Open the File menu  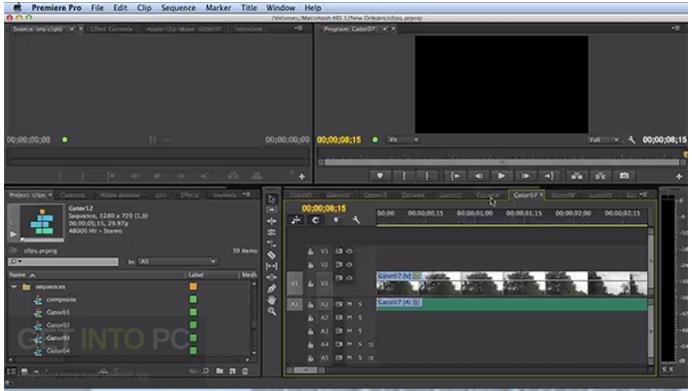pos(97,8)
